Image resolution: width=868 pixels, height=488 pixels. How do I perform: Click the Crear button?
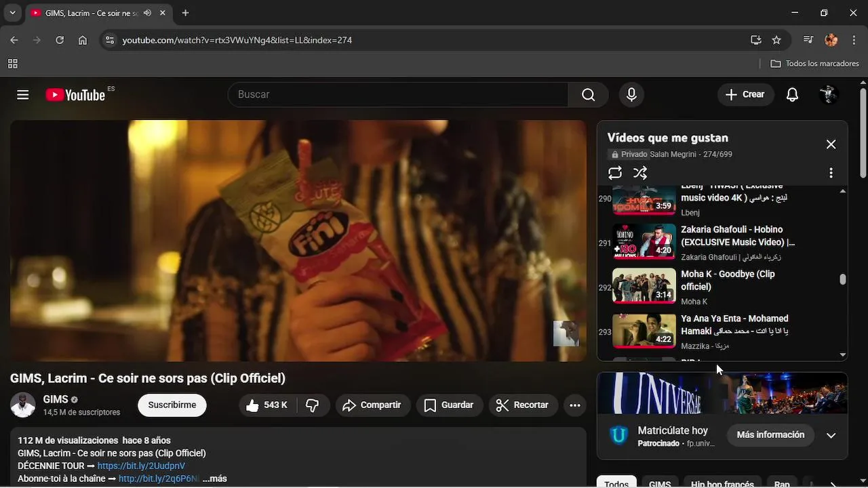pyautogui.click(x=745, y=95)
